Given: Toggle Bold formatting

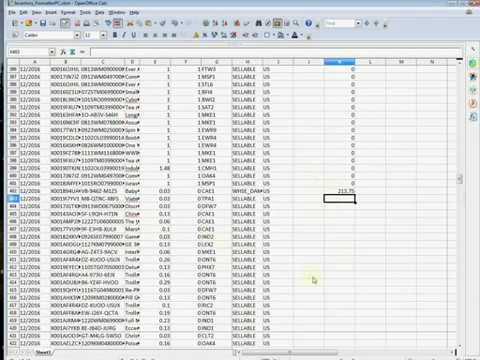Looking at the screenshot, I should point(115,35).
